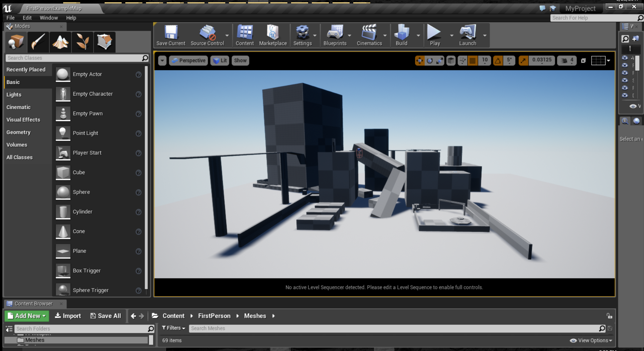Click the Player Start thumbnail icon

63,153
